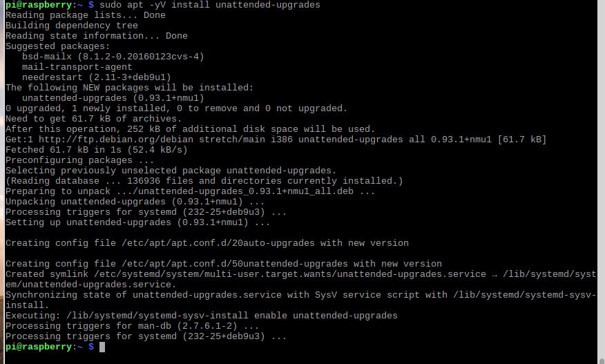Click the 'Need to get 61.7 kB' line
Screen dimensions: 605x364
point(94,119)
